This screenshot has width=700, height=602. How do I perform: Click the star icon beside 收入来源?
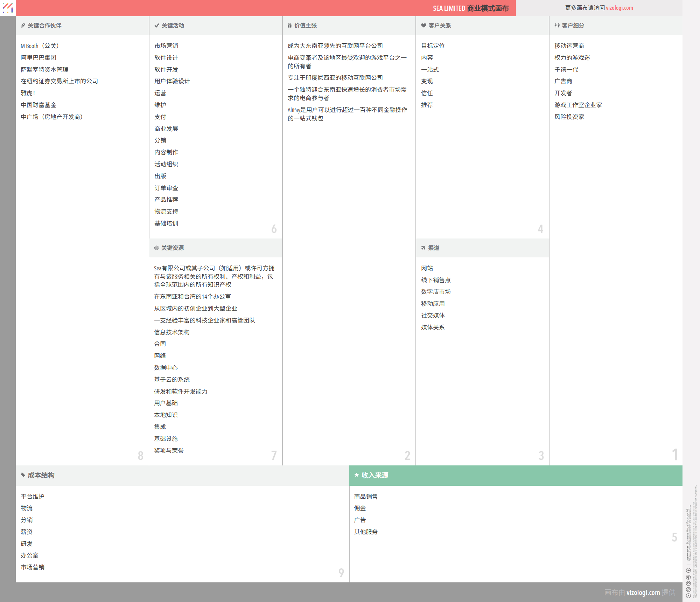click(356, 475)
